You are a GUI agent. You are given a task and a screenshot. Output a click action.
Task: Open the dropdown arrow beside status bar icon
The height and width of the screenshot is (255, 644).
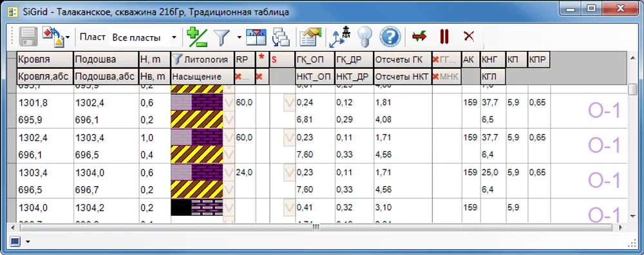28,242
